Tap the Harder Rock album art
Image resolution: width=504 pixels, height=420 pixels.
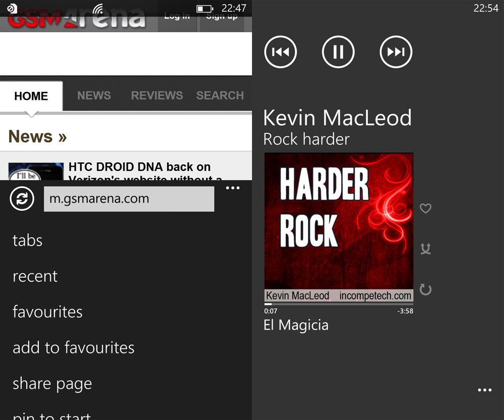click(x=339, y=228)
